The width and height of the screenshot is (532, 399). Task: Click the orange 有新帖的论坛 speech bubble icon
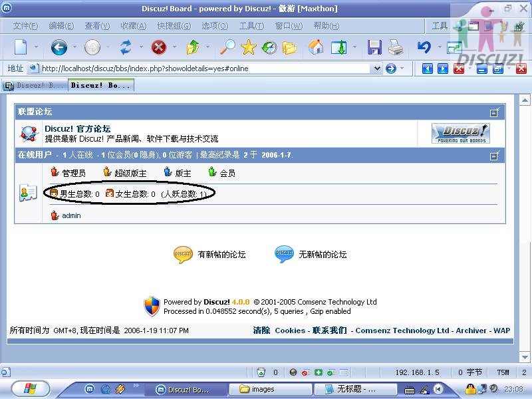click(x=183, y=254)
